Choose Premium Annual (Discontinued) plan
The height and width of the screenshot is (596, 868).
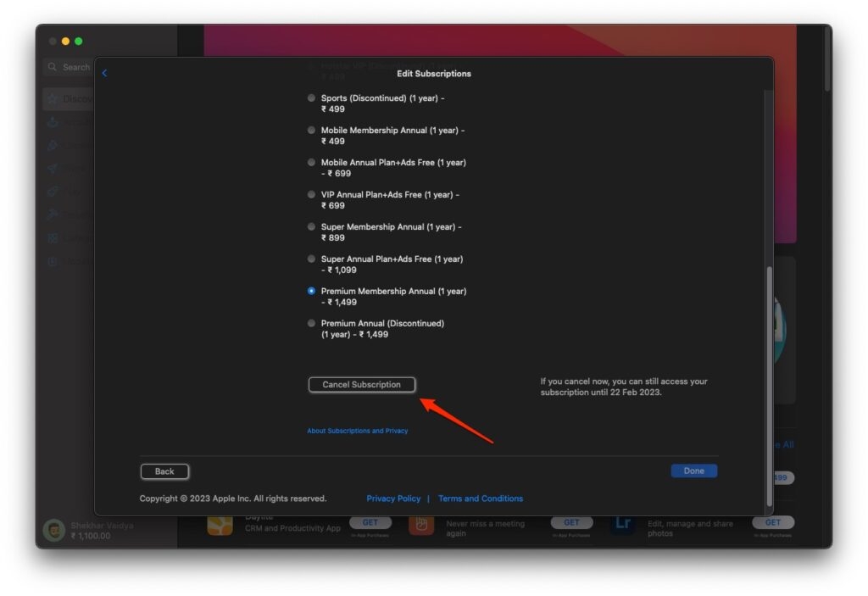pyautogui.click(x=312, y=323)
